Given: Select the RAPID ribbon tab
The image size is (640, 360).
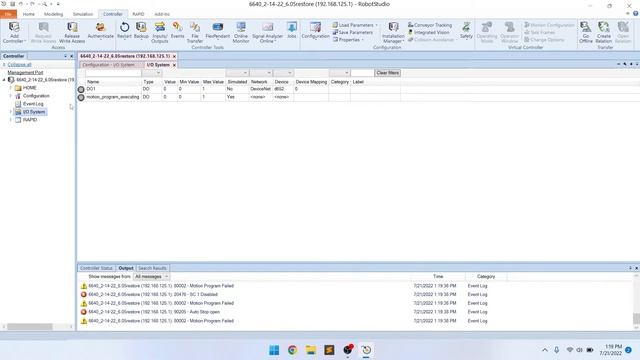Looking at the screenshot, I should click(x=138, y=14).
